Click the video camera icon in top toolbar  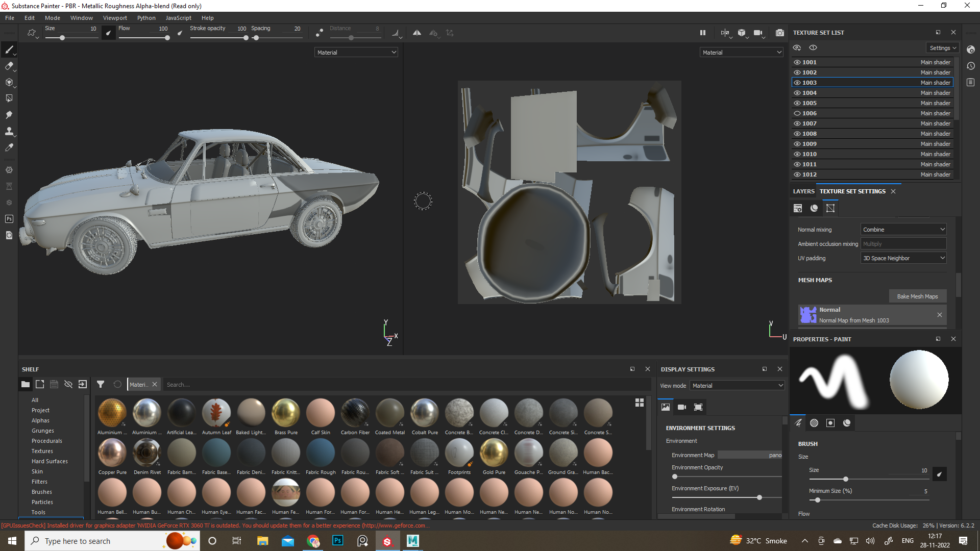(x=758, y=33)
